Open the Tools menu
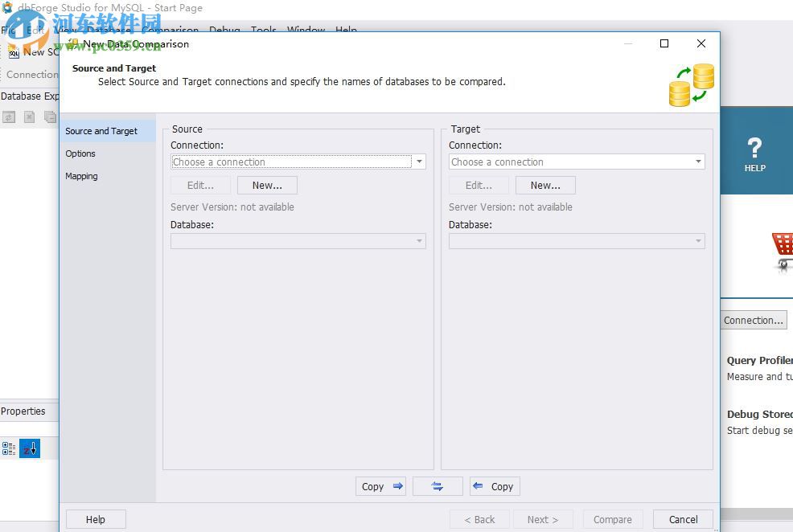Screen dimensions: 793x532 pos(263,31)
